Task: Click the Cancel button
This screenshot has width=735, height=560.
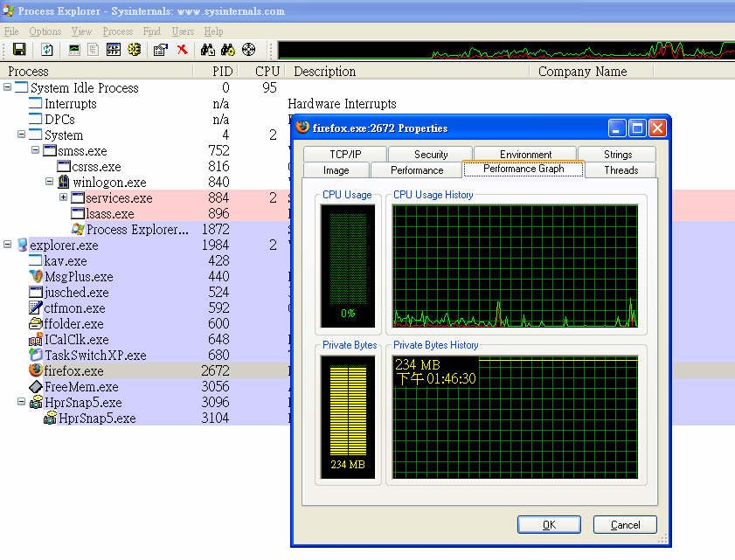Action: pos(625,524)
